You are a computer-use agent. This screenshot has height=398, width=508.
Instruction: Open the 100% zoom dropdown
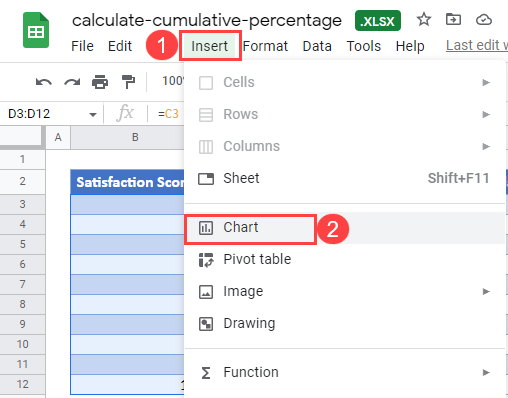click(173, 81)
